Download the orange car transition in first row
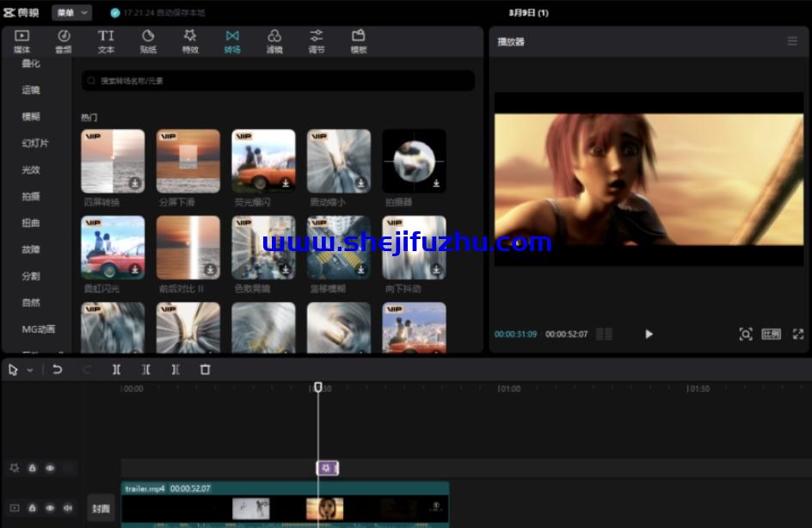 [286, 182]
